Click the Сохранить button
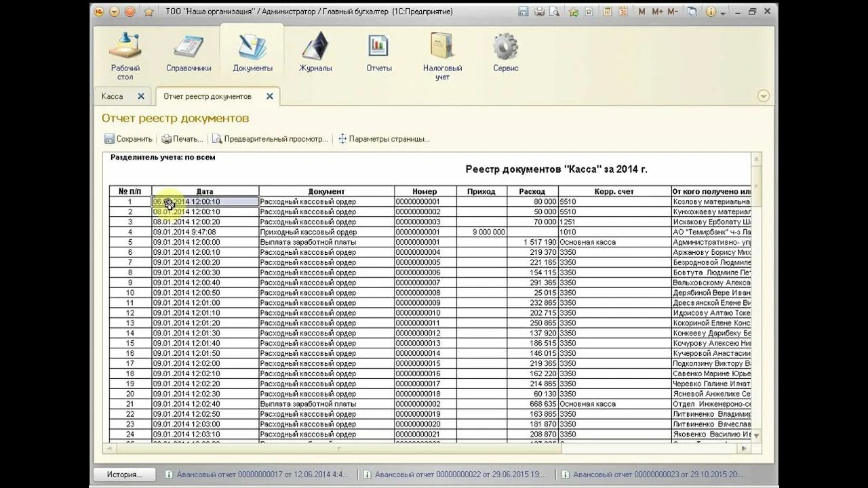Image resolution: width=868 pixels, height=488 pixels. (x=128, y=139)
